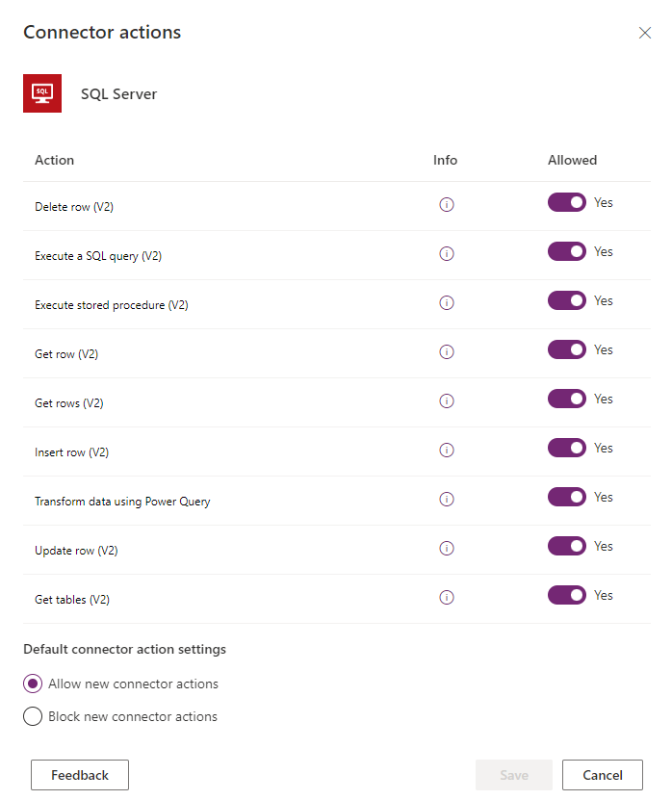
Task: Toggle Execute stored procedure (V2) allowed switch
Action: pos(567,301)
